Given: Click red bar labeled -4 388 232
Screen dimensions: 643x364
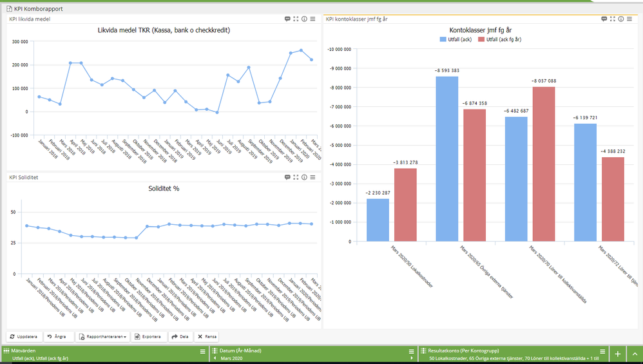Looking at the screenshot, I should pyautogui.click(x=613, y=199).
